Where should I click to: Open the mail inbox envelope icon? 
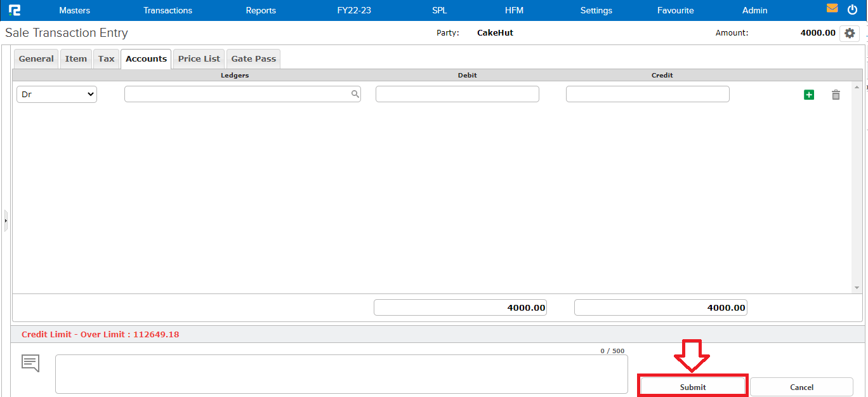tap(832, 9)
